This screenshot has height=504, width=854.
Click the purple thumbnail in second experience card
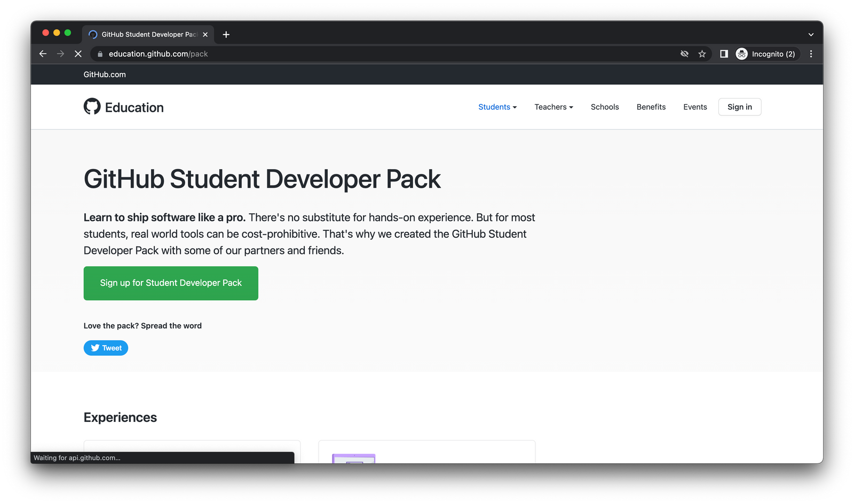point(353,459)
